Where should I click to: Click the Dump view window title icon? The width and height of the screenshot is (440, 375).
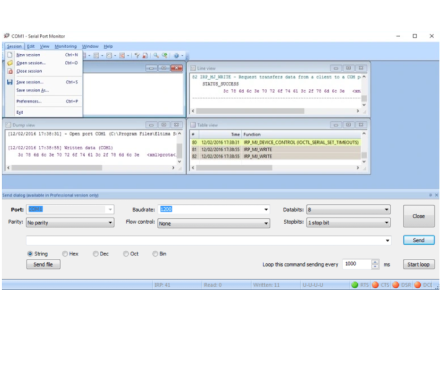(x=8, y=125)
